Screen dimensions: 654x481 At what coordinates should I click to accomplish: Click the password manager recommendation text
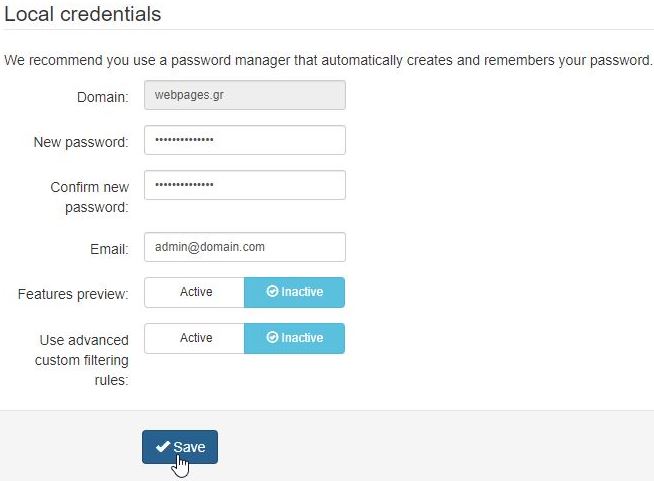coord(328,60)
